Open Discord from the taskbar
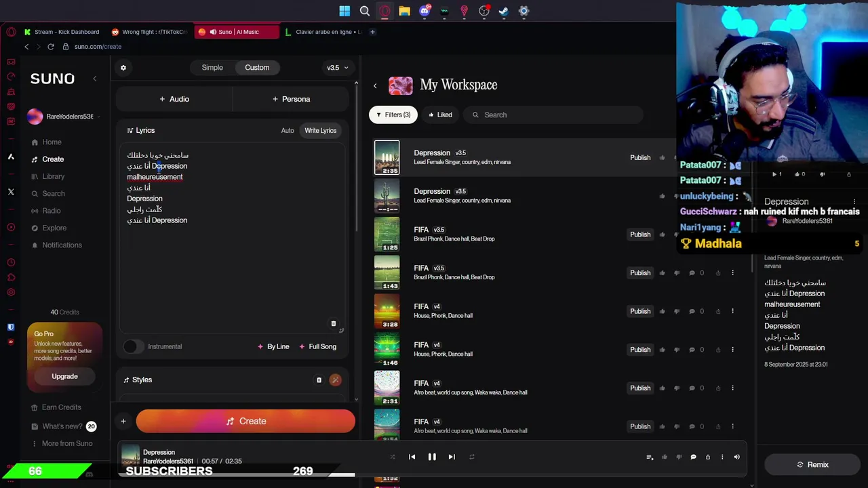Screen dimensions: 868x488 point(425,11)
